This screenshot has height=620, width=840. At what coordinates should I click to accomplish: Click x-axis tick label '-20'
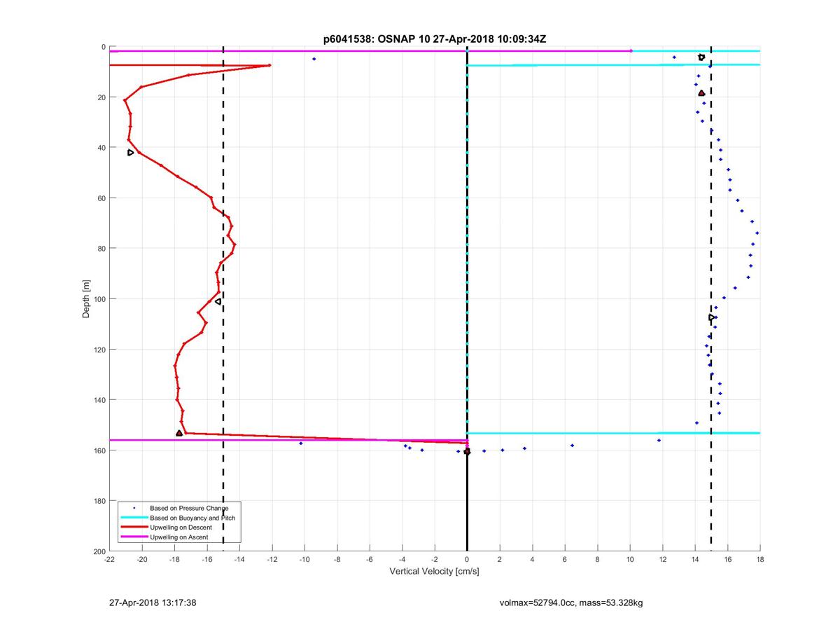click(142, 560)
